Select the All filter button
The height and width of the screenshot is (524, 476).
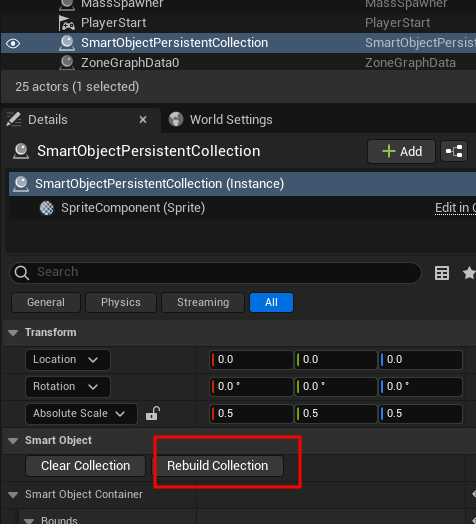coord(271,302)
